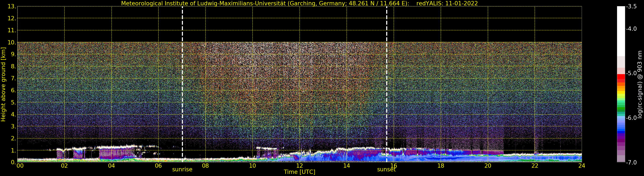The image size is (644, 176).
Task: Click the x-axis tick label 00
Action: click(x=20, y=166)
